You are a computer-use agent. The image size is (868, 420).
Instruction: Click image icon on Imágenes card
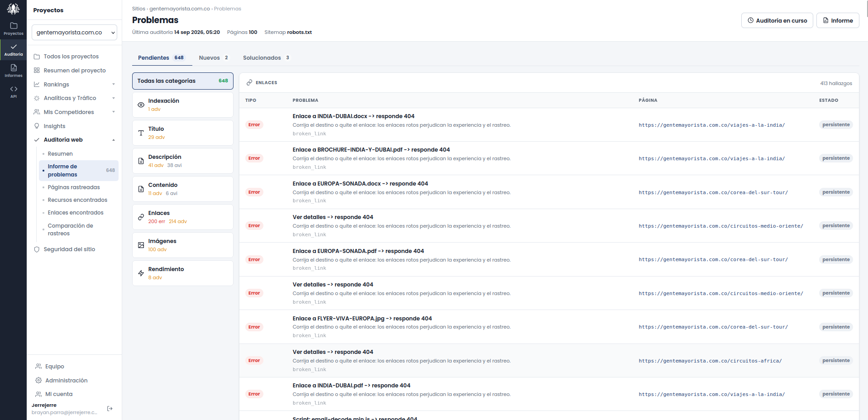pyautogui.click(x=141, y=245)
